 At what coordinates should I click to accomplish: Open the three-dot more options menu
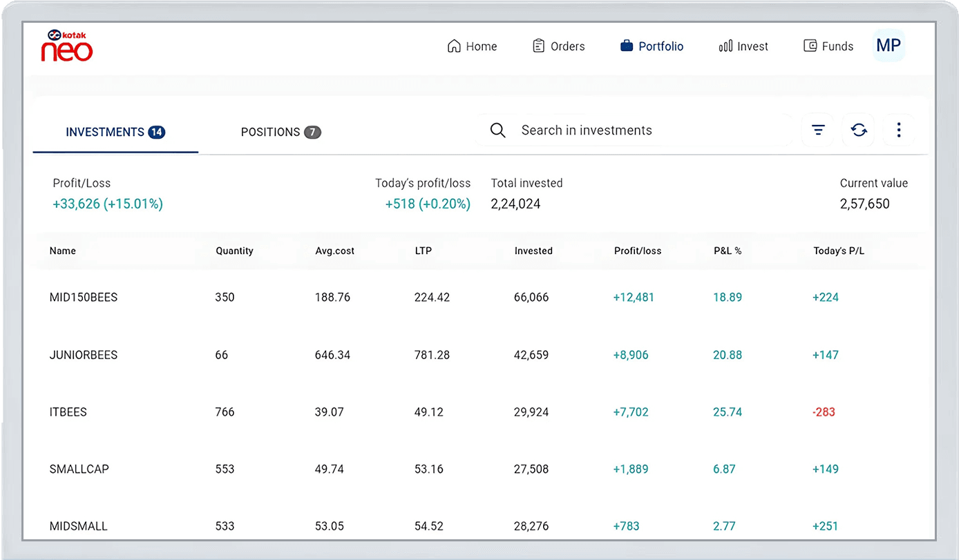[x=898, y=130]
